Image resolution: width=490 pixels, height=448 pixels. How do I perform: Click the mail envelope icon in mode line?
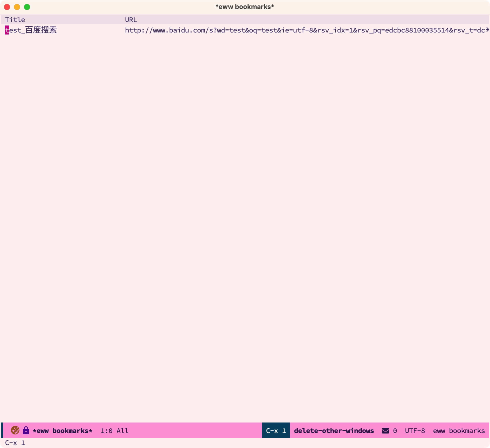[x=385, y=430]
